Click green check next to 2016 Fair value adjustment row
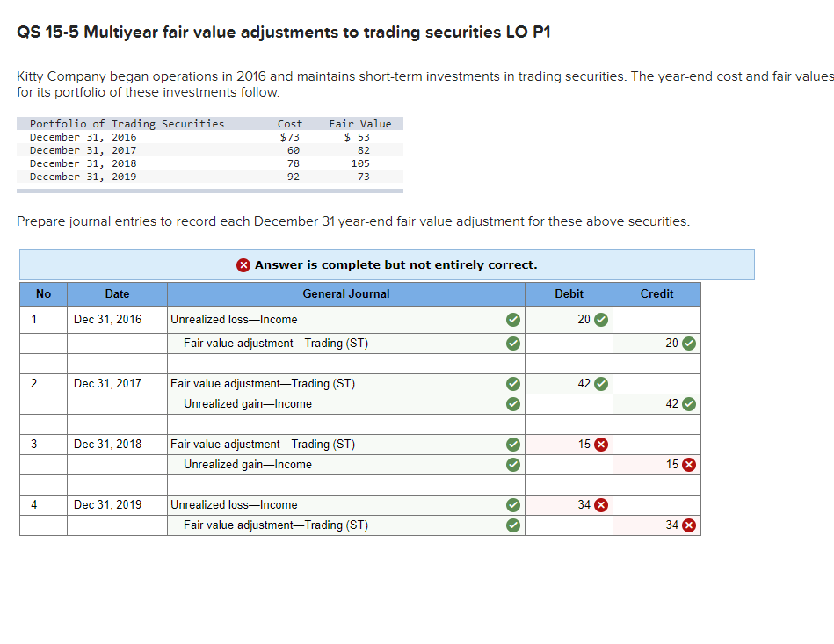Viewport: 834px width, 644px height. pyautogui.click(x=512, y=344)
